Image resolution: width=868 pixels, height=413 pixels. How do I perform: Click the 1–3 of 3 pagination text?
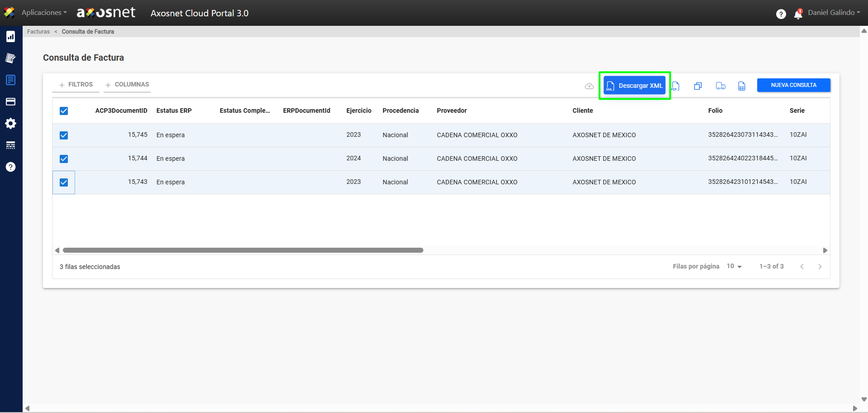point(772,266)
